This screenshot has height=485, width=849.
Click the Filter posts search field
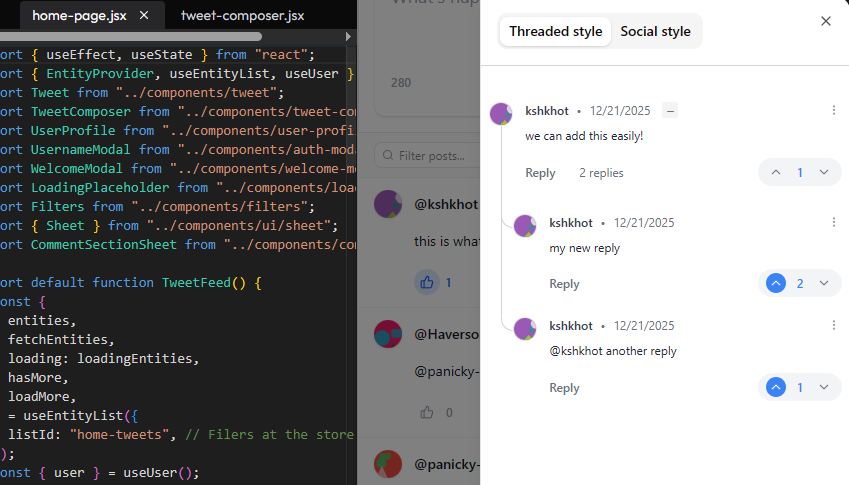pyautogui.click(x=428, y=156)
